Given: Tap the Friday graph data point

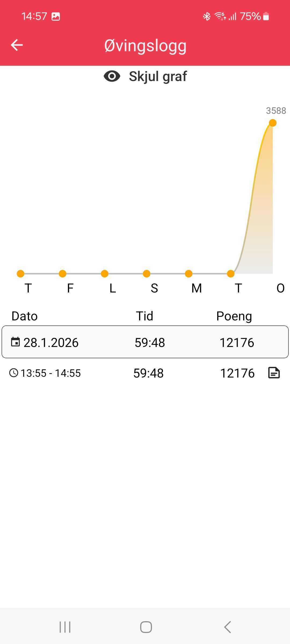Looking at the screenshot, I should (63, 274).
